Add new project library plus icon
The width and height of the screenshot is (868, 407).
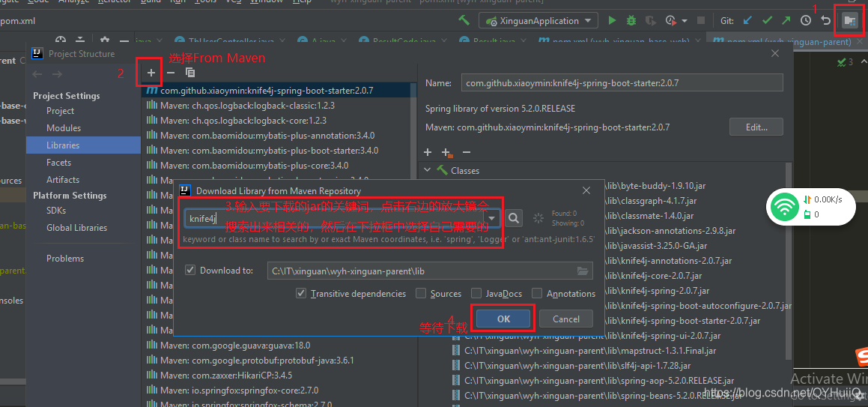click(151, 73)
